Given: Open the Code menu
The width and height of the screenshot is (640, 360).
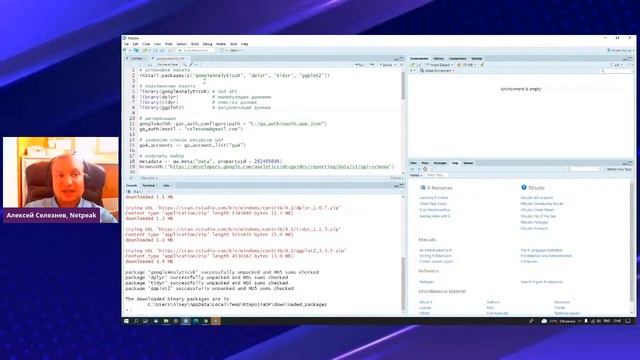Looking at the screenshot, I should (146, 44).
